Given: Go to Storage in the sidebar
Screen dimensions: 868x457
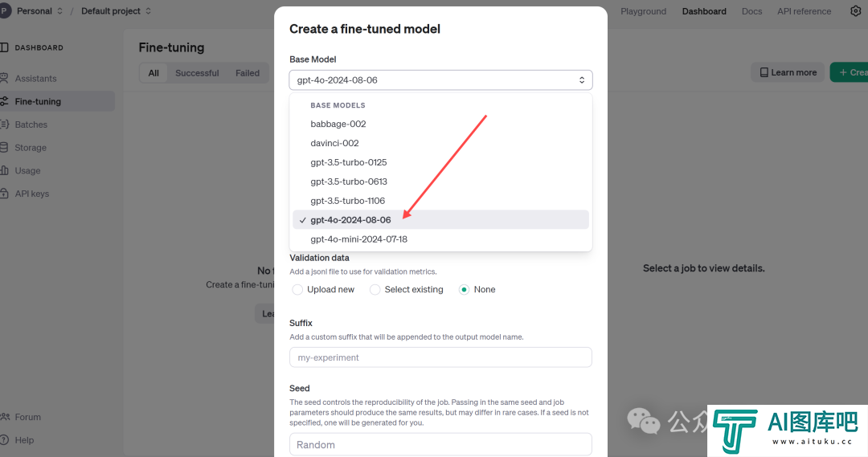Looking at the screenshot, I should tap(31, 148).
